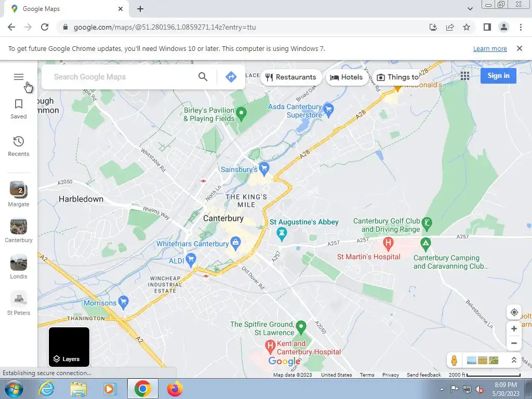Image resolution: width=532 pixels, height=399 pixels.
Task: Click the imagery preview thumbnails
Action: tap(483, 360)
